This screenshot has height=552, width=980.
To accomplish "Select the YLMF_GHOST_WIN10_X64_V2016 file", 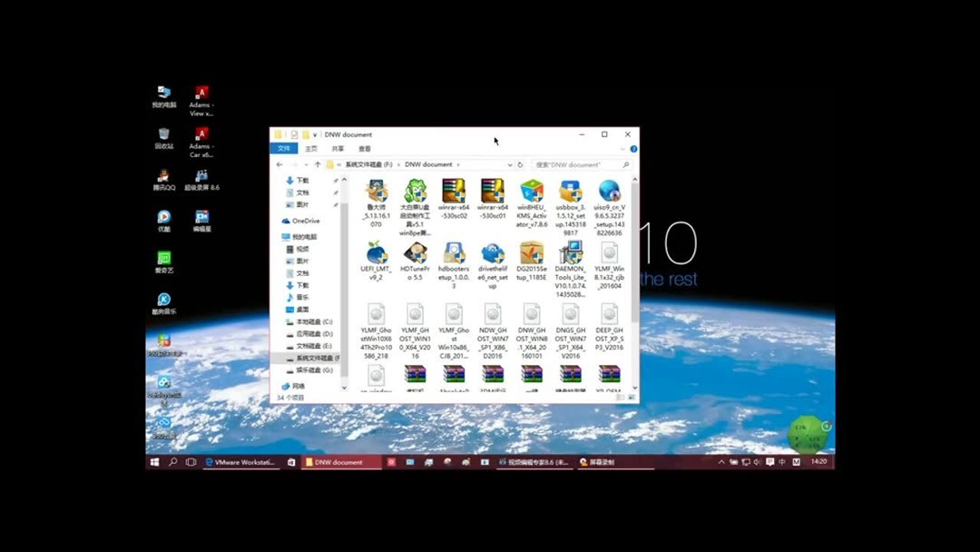I will [x=415, y=331].
